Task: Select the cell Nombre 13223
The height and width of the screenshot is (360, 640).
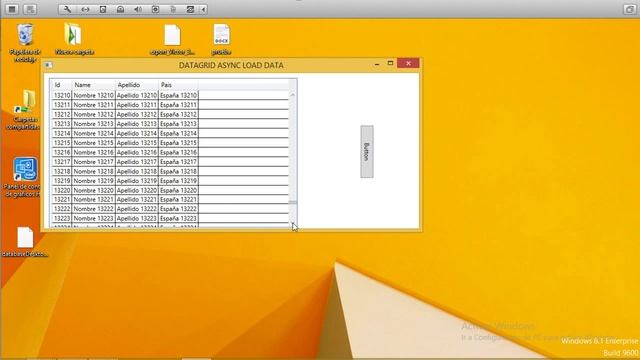Action: [x=93, y=218]
